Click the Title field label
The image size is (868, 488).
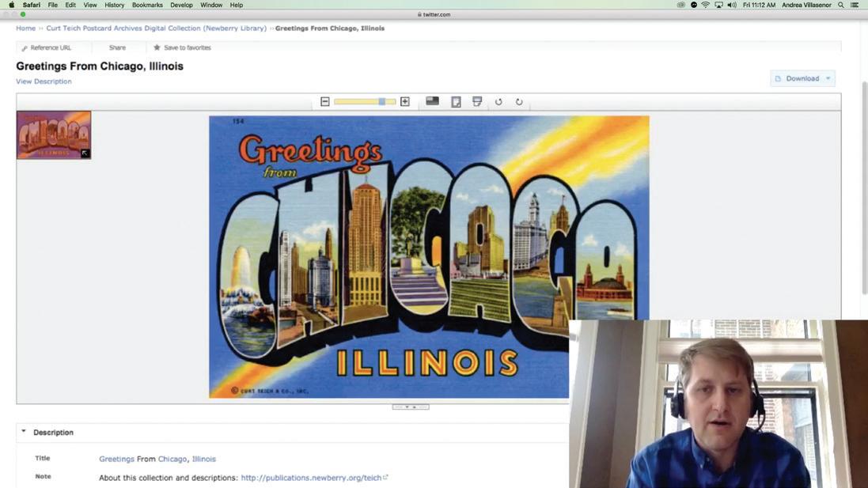click(x=43, y=458)
